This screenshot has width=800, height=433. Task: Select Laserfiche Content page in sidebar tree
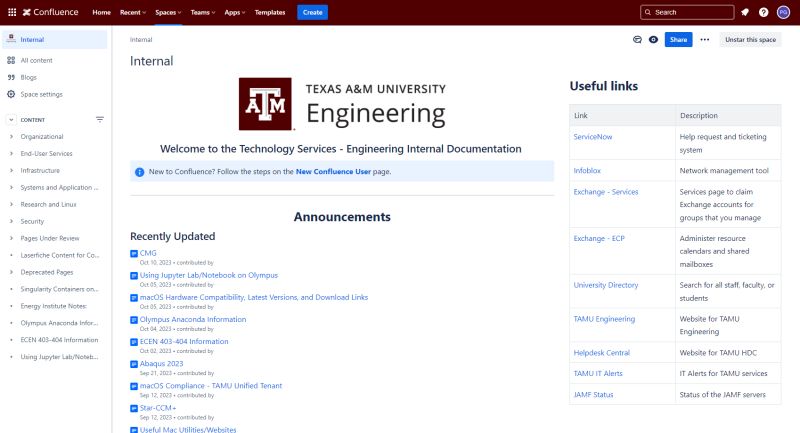pyautogui.click(x=60, y=255)
